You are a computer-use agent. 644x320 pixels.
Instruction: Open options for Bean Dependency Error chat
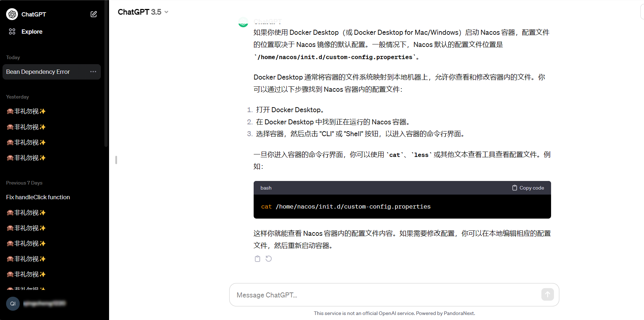[93, 72]
